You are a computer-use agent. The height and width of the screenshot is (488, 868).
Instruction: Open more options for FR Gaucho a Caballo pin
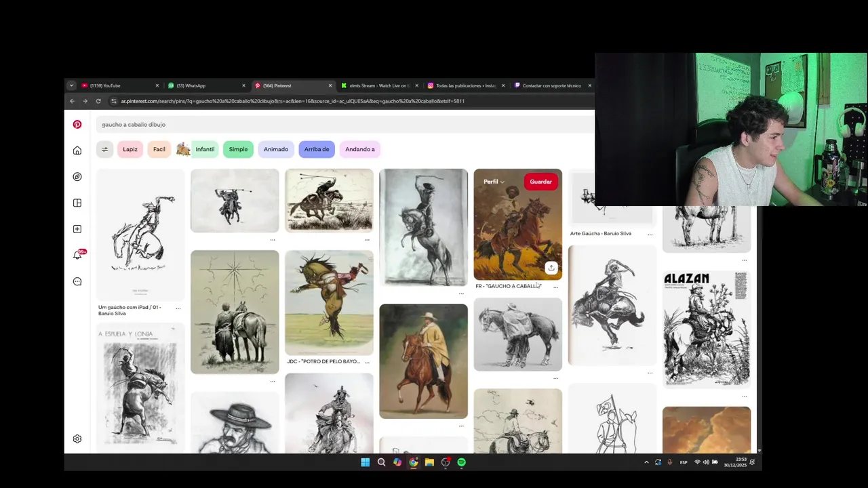pyautogui.click(x=555, y=287)
